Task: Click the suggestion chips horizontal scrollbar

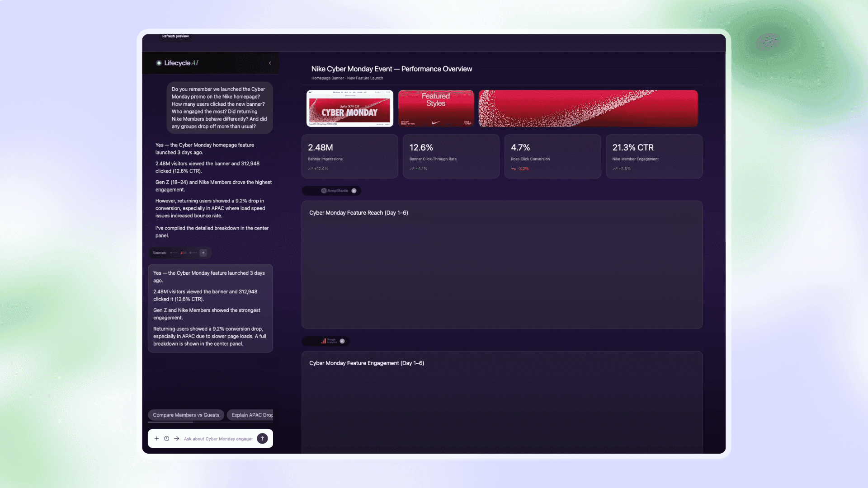Action: click(x=170, y=422)
